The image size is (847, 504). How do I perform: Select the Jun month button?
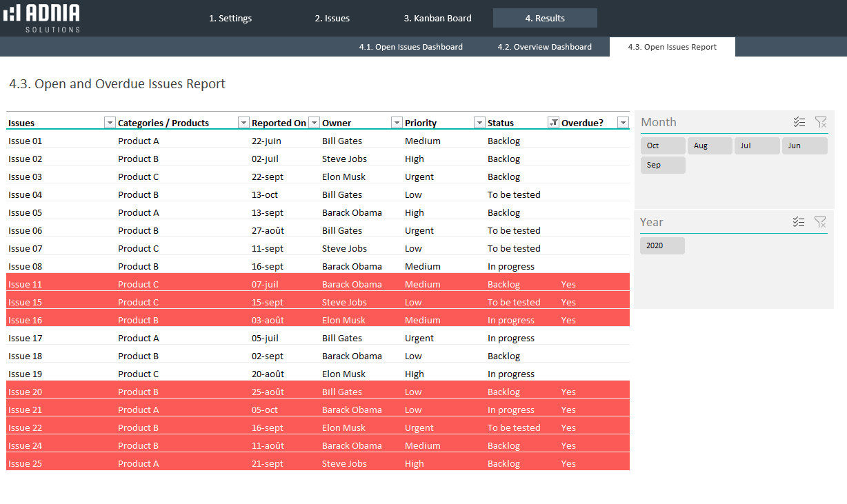(x=804, y=145)
